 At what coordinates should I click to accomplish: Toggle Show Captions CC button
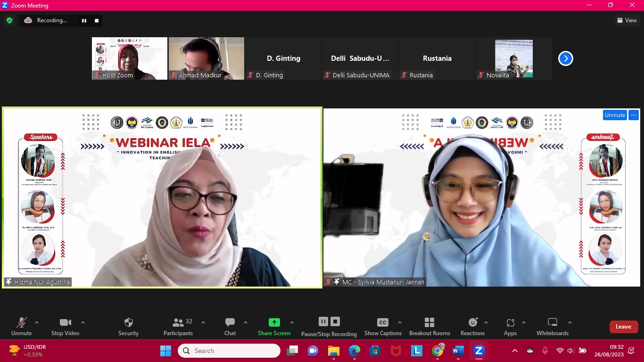pyautogui.click(x=383, y=327)
